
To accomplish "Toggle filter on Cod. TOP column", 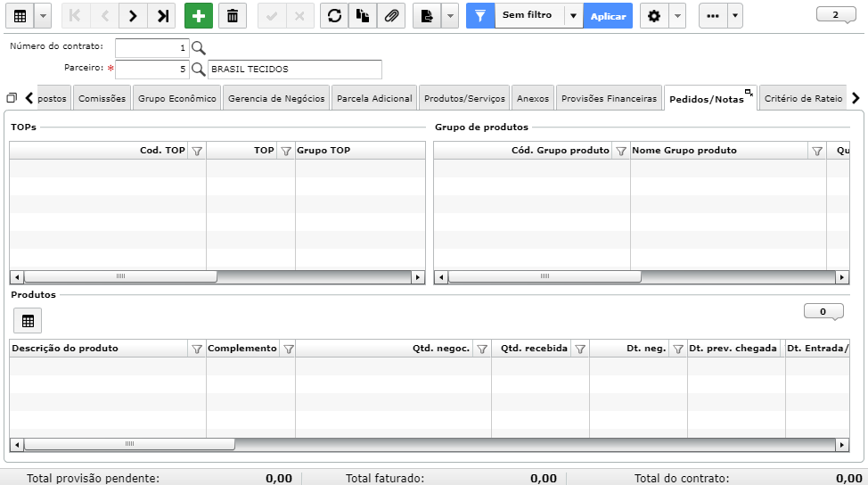I will click(x=197, y=151).
